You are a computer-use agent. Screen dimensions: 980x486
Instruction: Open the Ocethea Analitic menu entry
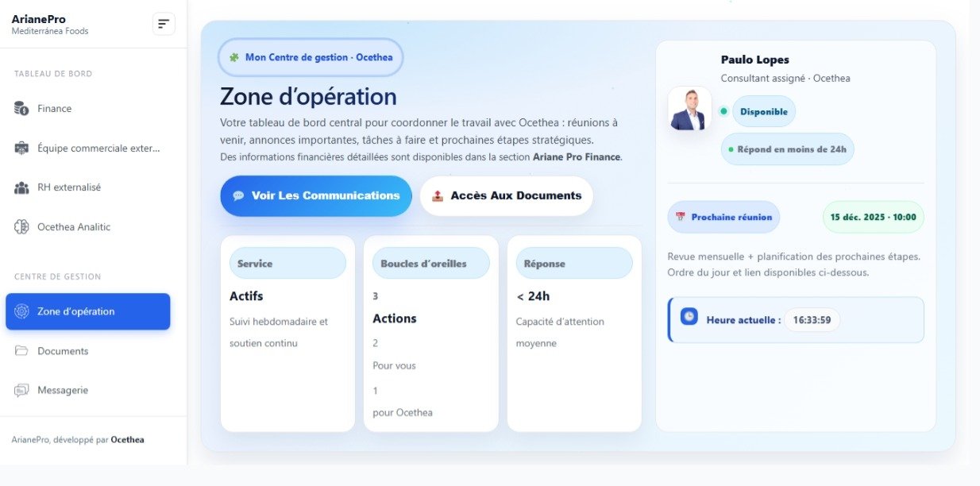click(73, 227)
